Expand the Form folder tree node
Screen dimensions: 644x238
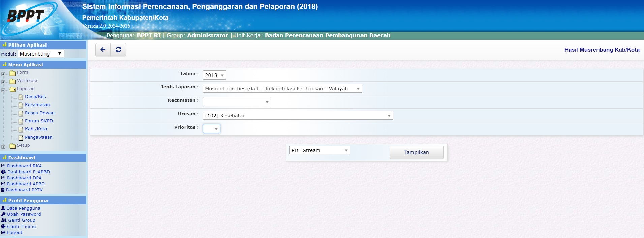[3, 74]
